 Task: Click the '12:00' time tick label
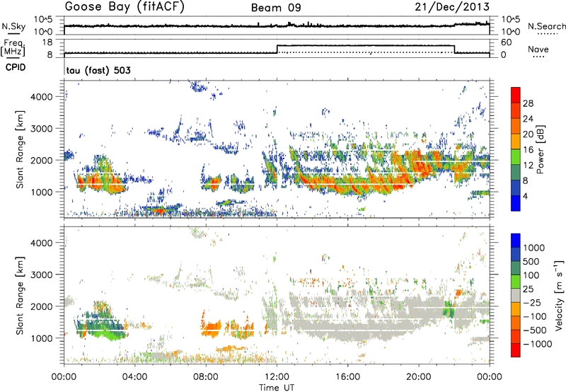pyautogui.click(x=277, y=377)
